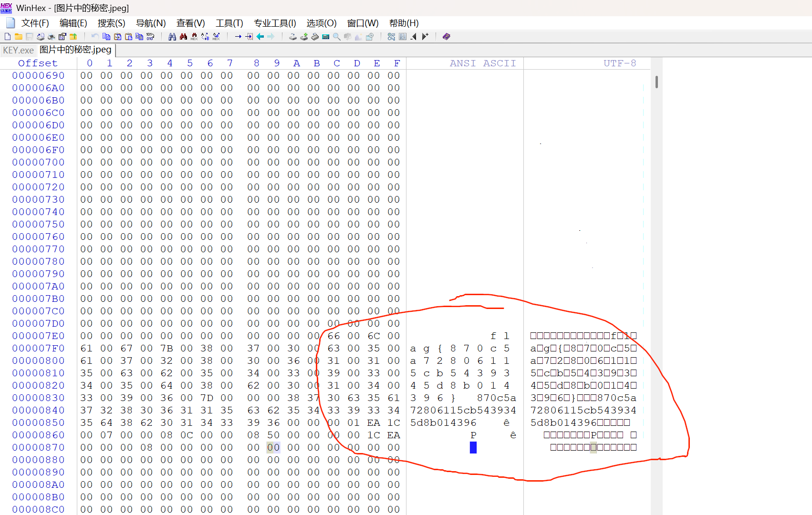This screenshot has width=812, height=515.
Task: Click the New file icon
Action: (x=7, y=37)
